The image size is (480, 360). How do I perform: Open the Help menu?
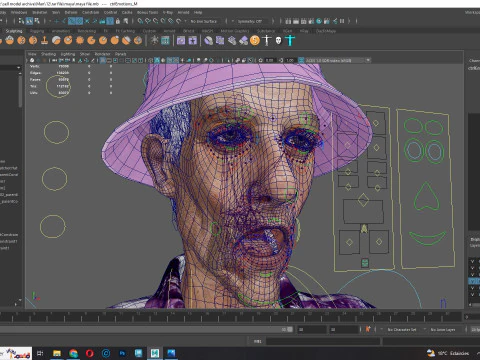[x=198, y=12]
